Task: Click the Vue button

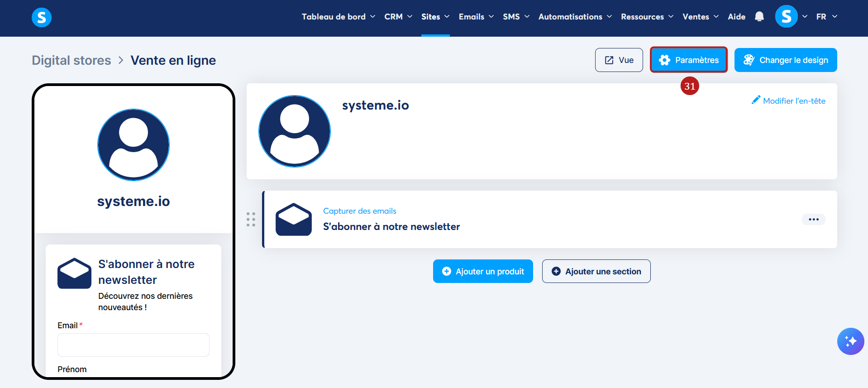Action: (619, 60)
